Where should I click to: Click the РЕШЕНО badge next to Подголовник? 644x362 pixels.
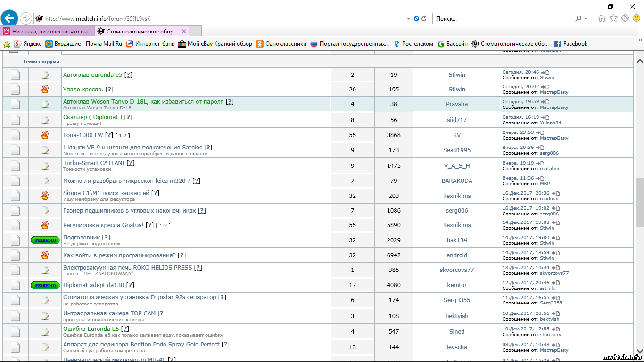point(45,240)
